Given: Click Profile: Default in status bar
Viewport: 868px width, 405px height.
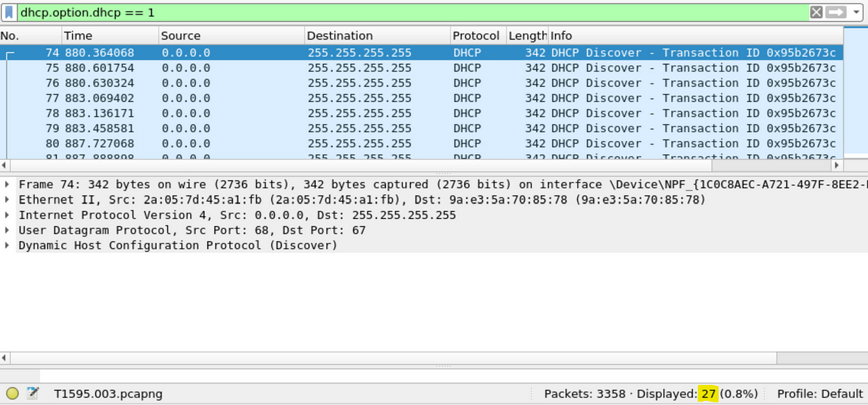Looking at the screenshot, I should (819, 394).
